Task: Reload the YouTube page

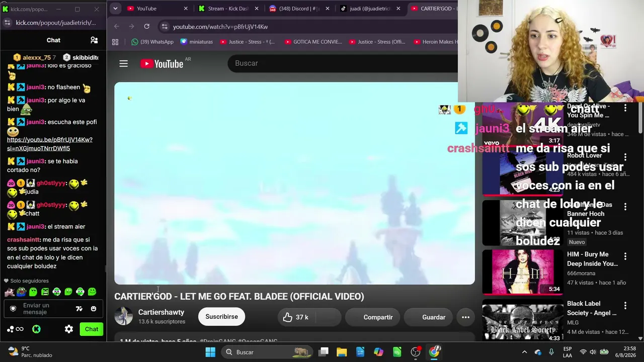Action: [146, 27]
